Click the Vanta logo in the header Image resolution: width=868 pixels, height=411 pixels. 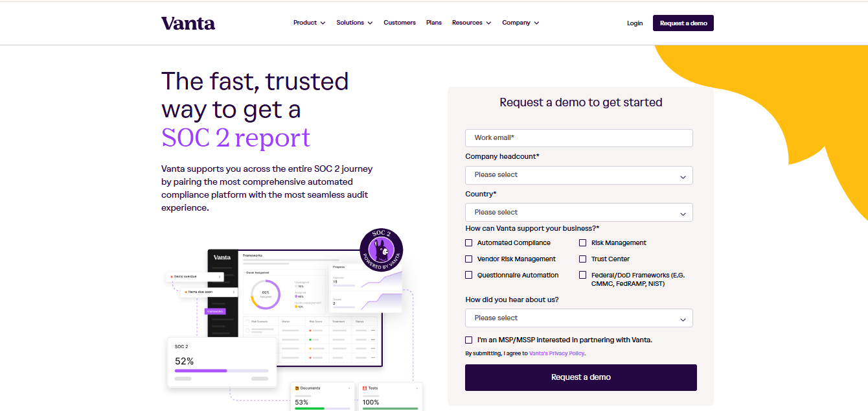(x=188, y=23)
